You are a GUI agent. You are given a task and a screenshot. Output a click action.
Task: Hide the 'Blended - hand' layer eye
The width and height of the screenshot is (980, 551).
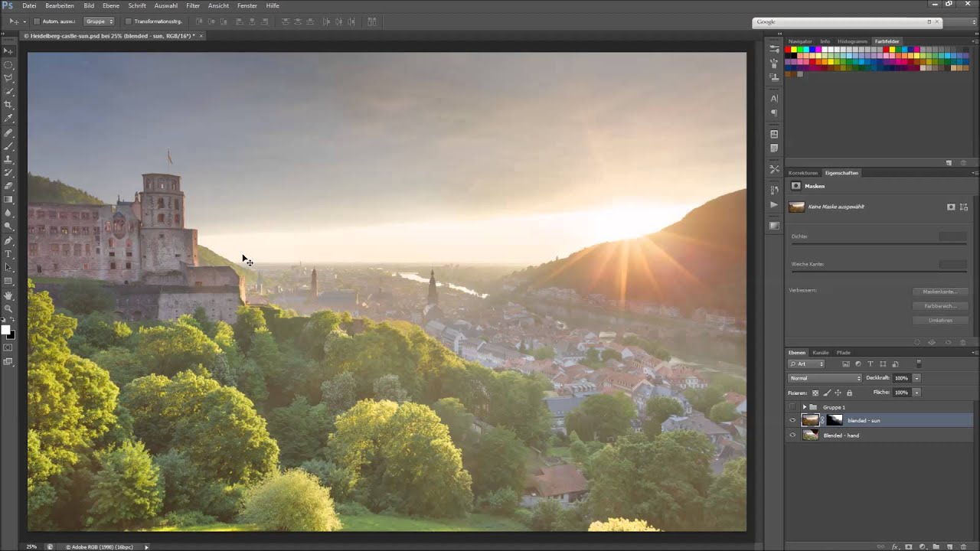click(x=792, y=435)
